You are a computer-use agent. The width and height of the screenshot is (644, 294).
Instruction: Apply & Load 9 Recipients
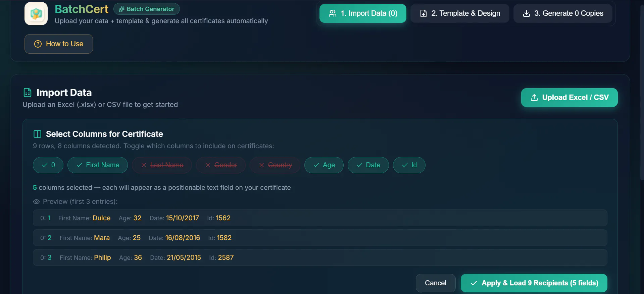(x=534, y=283)
